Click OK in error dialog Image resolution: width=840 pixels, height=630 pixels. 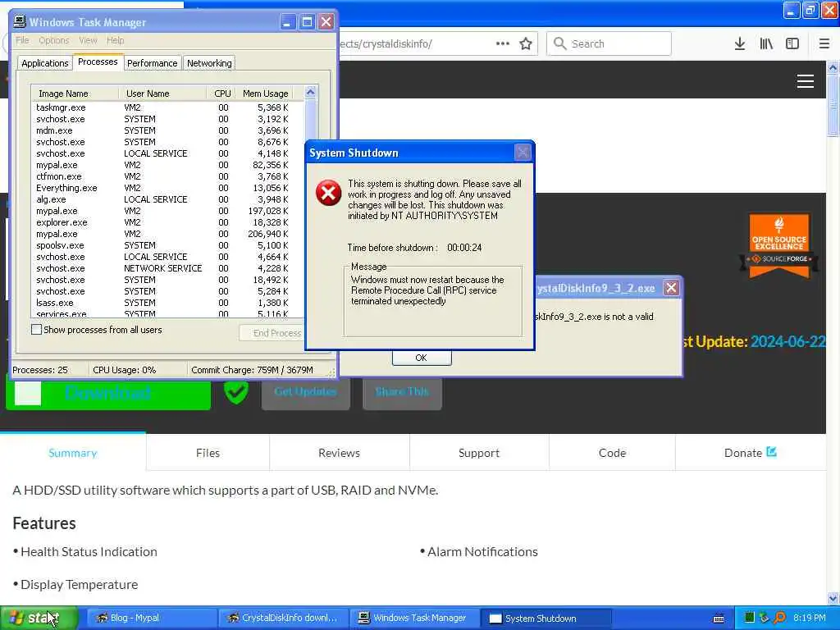point(422,358)
